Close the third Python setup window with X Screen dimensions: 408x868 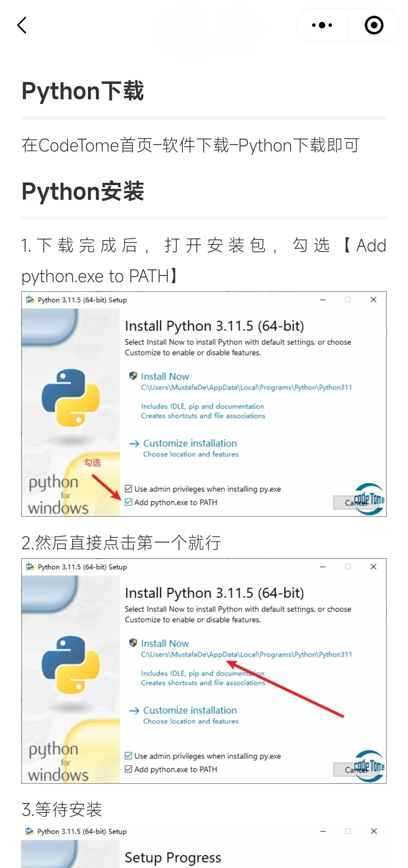374,831
